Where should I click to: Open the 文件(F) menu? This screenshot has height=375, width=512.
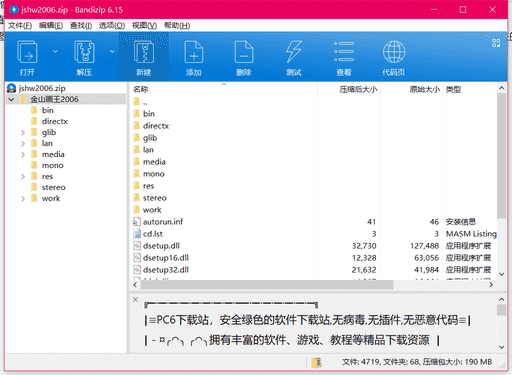20,26
